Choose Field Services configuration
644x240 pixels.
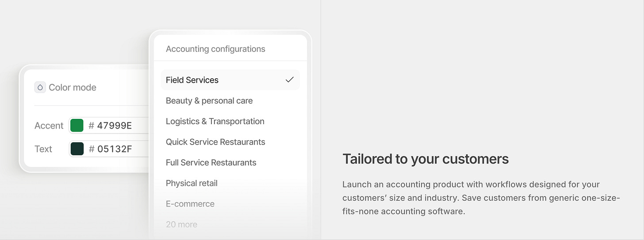(x=230, y=80)
